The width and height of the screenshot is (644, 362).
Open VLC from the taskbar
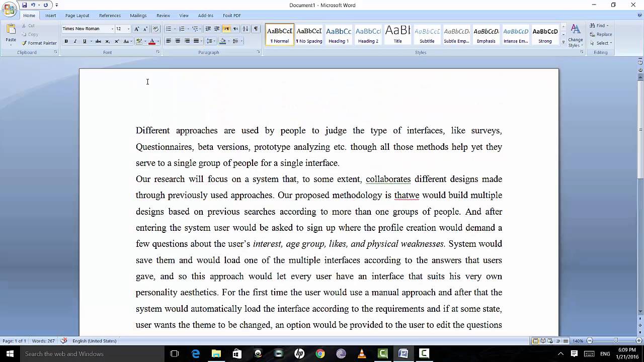(362, 354)
